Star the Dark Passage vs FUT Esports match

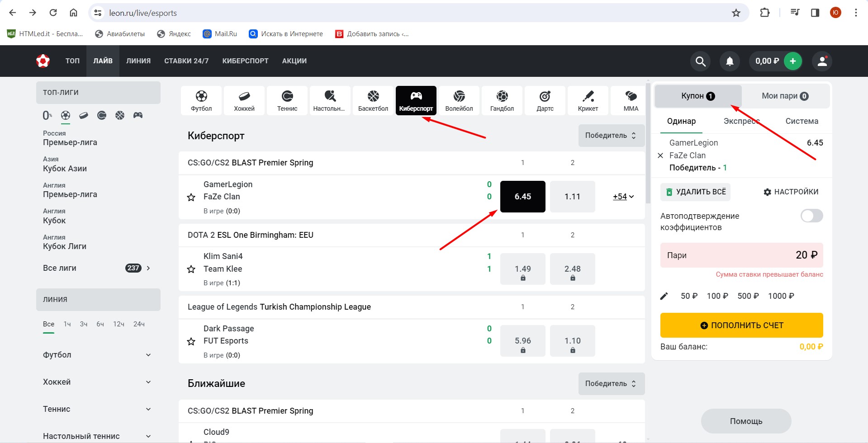tap(191, 341)
